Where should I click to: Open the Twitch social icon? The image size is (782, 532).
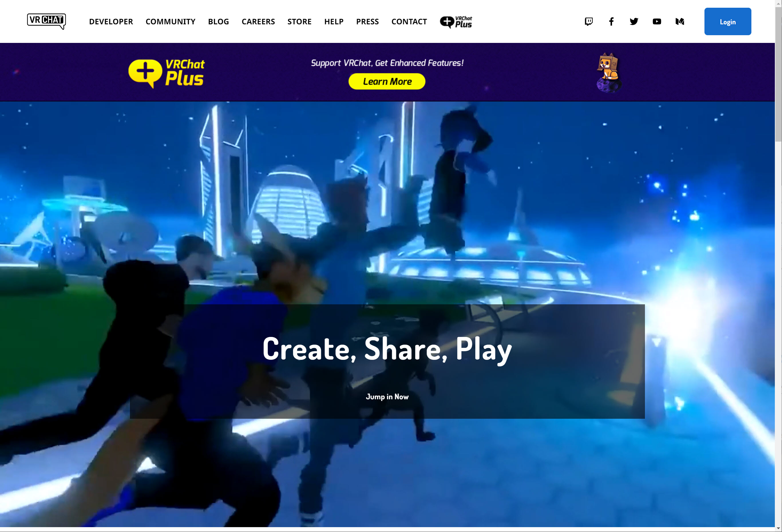(589, 21)
